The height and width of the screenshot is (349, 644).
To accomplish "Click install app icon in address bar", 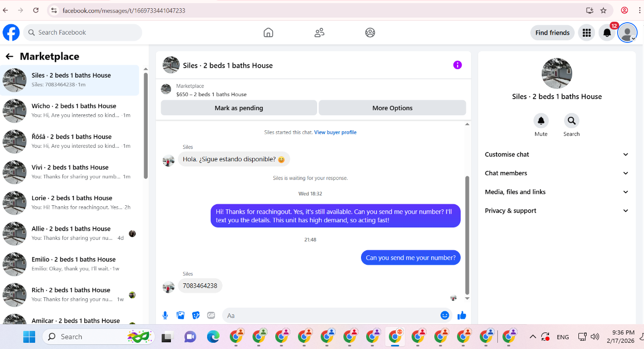I will [589, 10].
